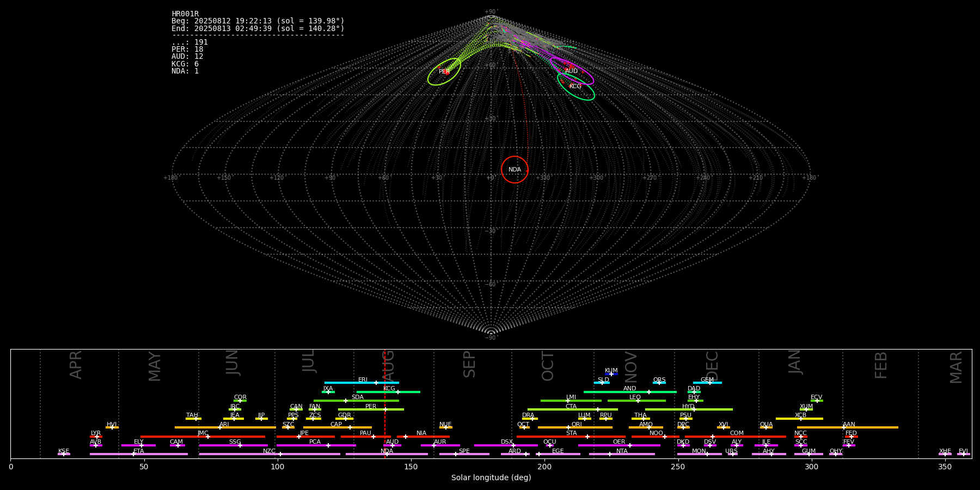This screenshot has height=490, width=980.
Task: Click the 'AUD: 12' count in the legend
Action: pyautogui.click(x=187, y=57)
